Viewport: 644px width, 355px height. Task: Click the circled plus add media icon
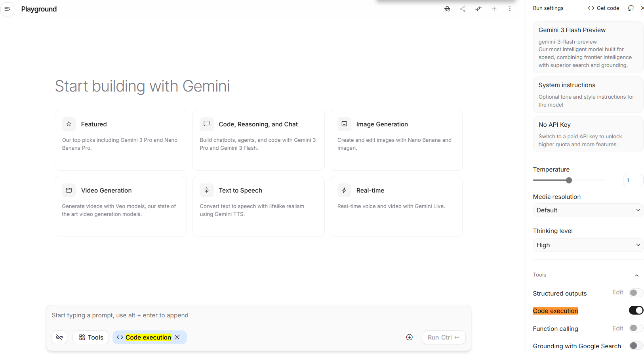410,337
